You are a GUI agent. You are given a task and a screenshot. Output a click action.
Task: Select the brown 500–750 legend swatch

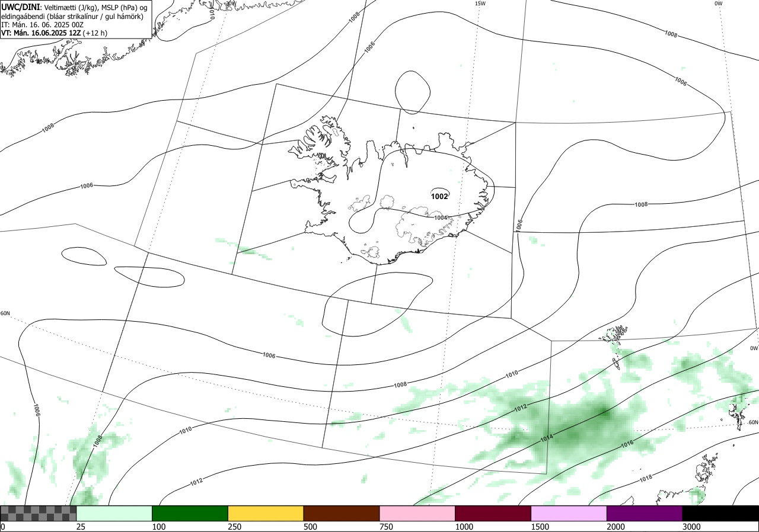pyautogui.click(x=342, y=513)
